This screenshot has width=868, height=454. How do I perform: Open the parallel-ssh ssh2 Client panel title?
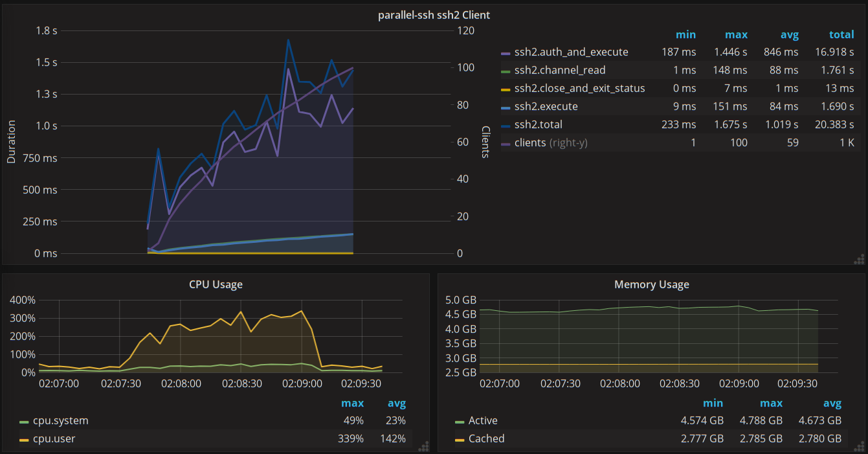point(434,15)
